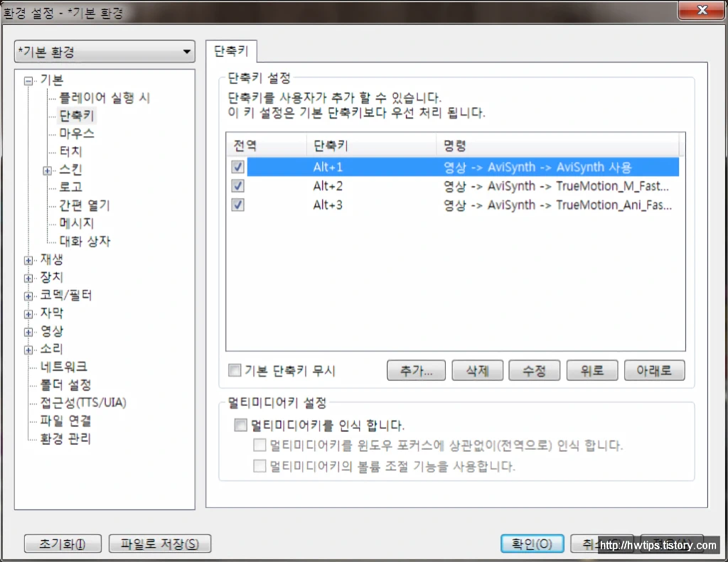Select the TrueMotion_Ani_Fas command row
This screenshot has height=562, width=728.
tap(557, 205)
